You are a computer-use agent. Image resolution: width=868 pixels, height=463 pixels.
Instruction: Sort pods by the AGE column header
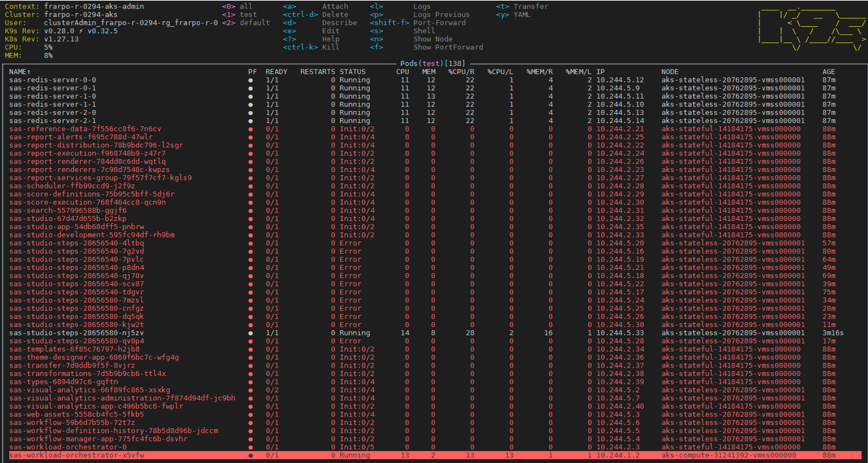(x=829, y=72)
